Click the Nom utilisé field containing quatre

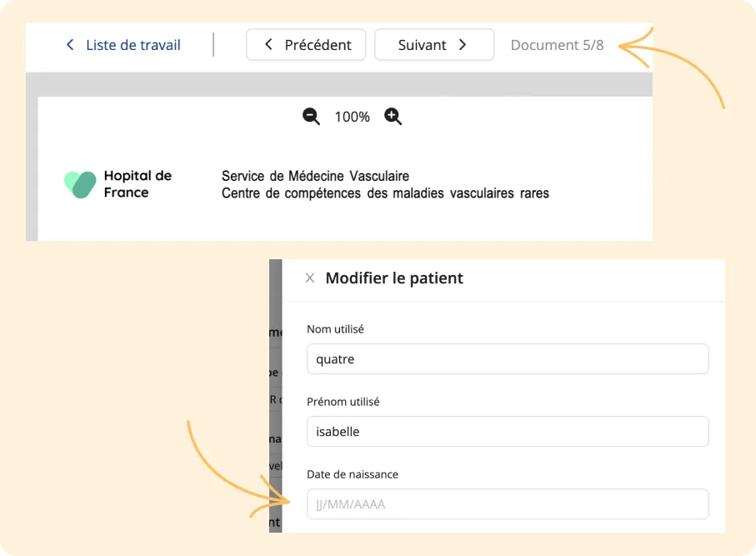click(x=508, y=358)
